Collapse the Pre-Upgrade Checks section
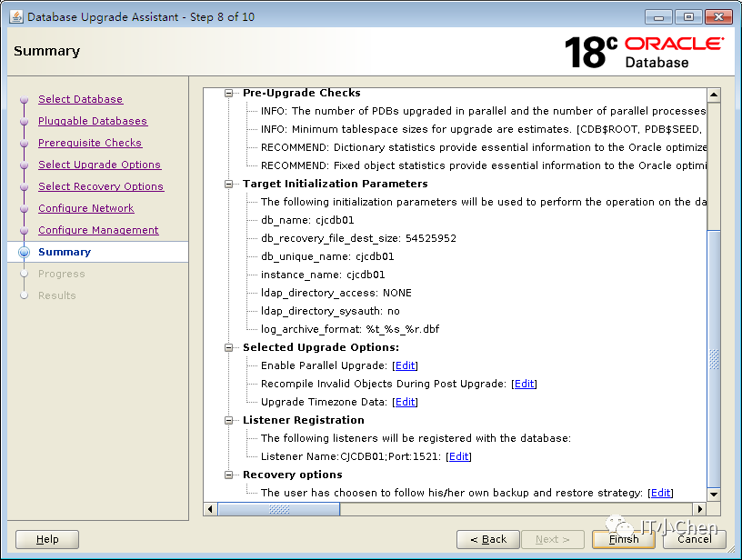Image resolution: width=742 pixels, height=560 pixels. click(x=228, y=93)
